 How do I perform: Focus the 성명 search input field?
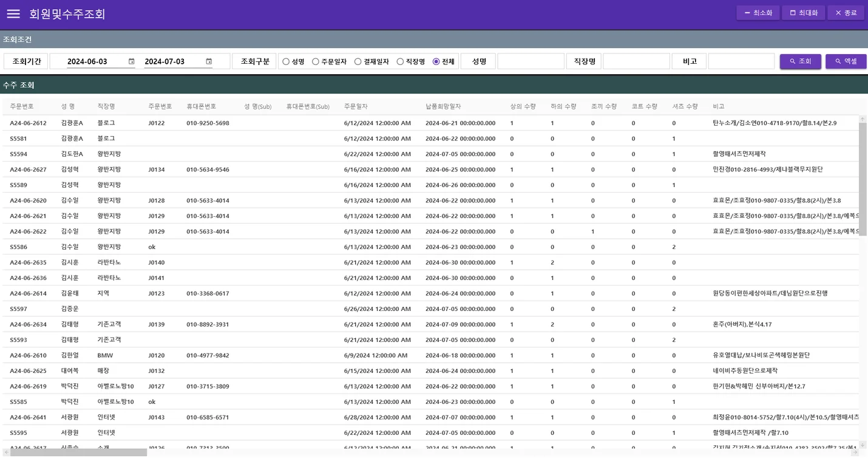[531, 61]
